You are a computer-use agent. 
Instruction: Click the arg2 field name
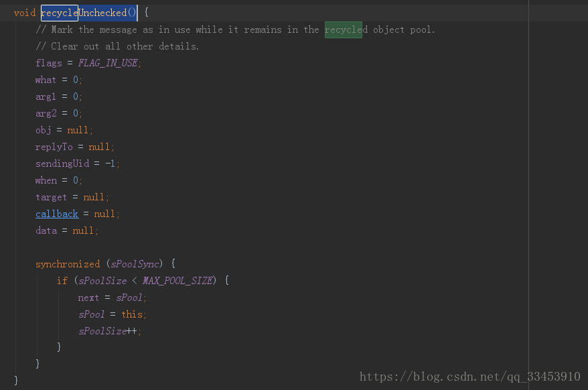point(46,113)
